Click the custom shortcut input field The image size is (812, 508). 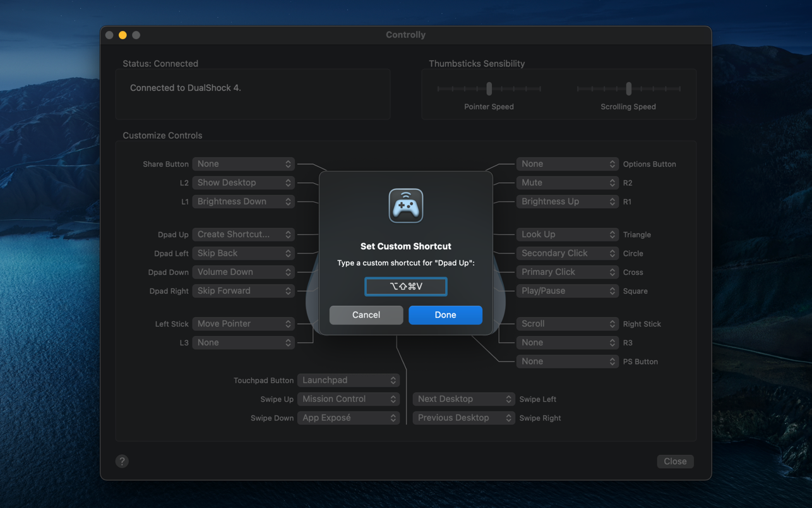click(x=405, y=286)
